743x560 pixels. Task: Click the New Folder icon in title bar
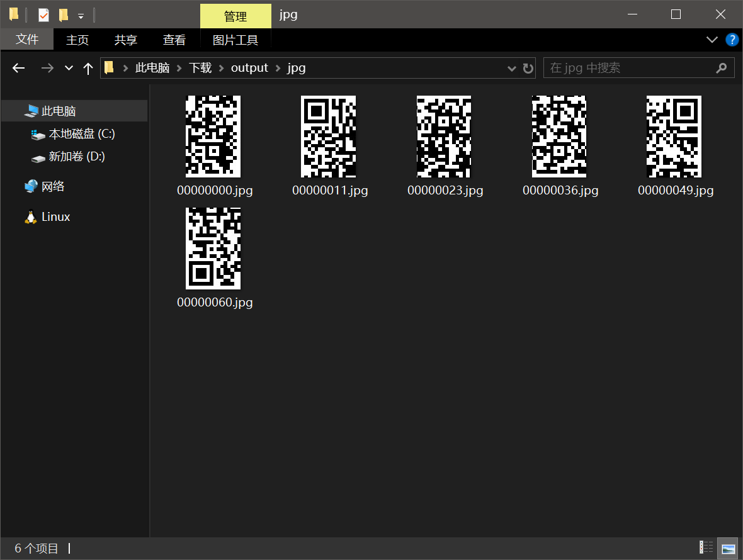click(x=63, y=14)
